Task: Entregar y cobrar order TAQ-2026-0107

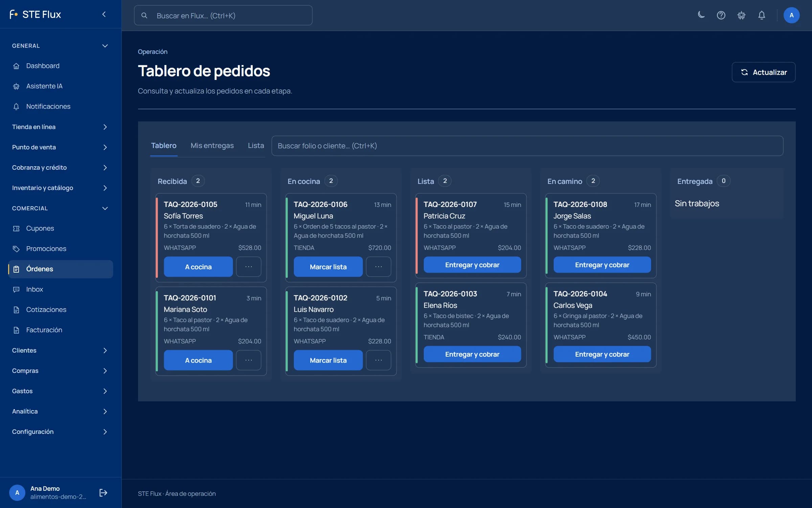Action: [472, 265]
